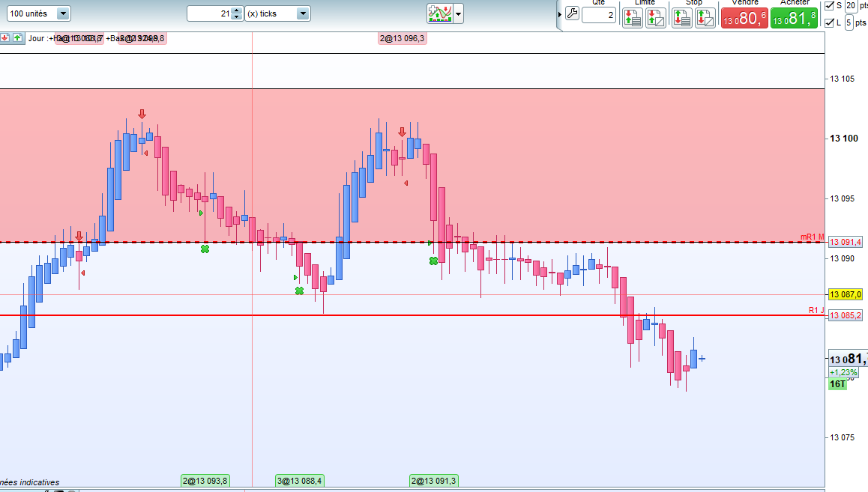Click the Qté quantity input field
Viewport: 868px width, 492px height.
(599, 15)
